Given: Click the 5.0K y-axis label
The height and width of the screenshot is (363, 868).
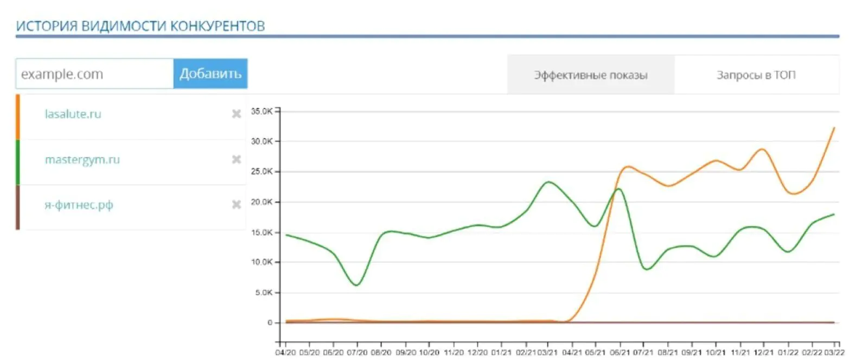Looking at the screenshot, I should 264,292.
